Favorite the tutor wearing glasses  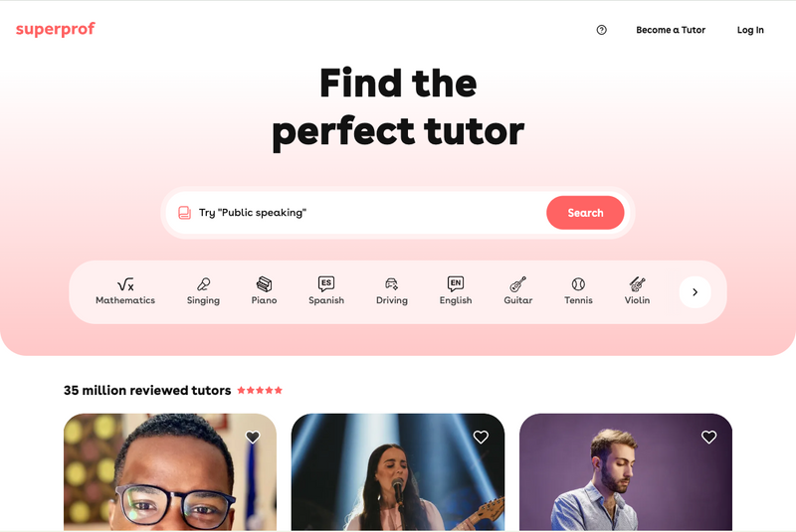(253, 437)
